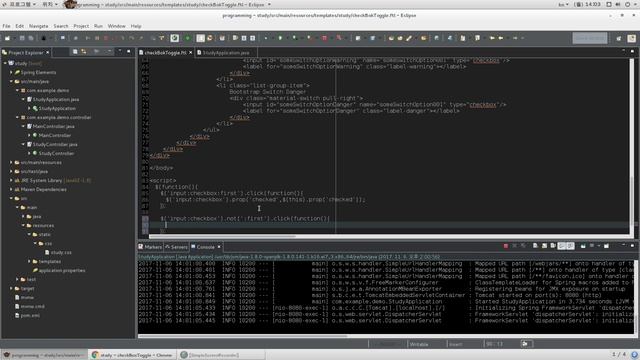Switch to the Servers tab
Viewport: 640px width, 360px height.
(176, 247)
